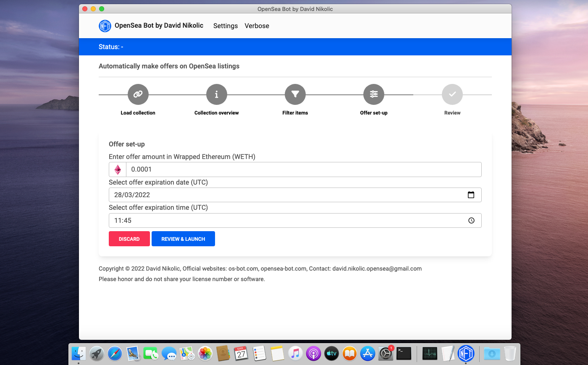Click the offer expiration date field
The image size is (588, 365).
coord(295,195)
